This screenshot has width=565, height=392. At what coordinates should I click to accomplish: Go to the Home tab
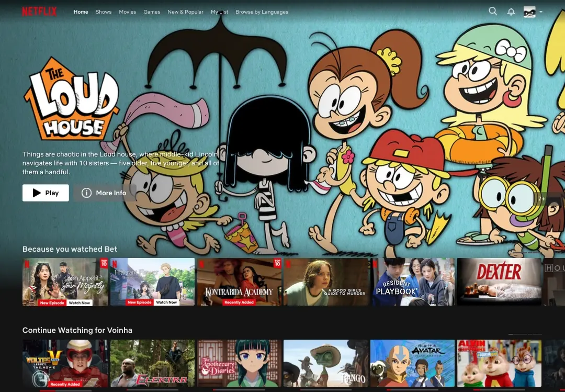click(81, 12)
